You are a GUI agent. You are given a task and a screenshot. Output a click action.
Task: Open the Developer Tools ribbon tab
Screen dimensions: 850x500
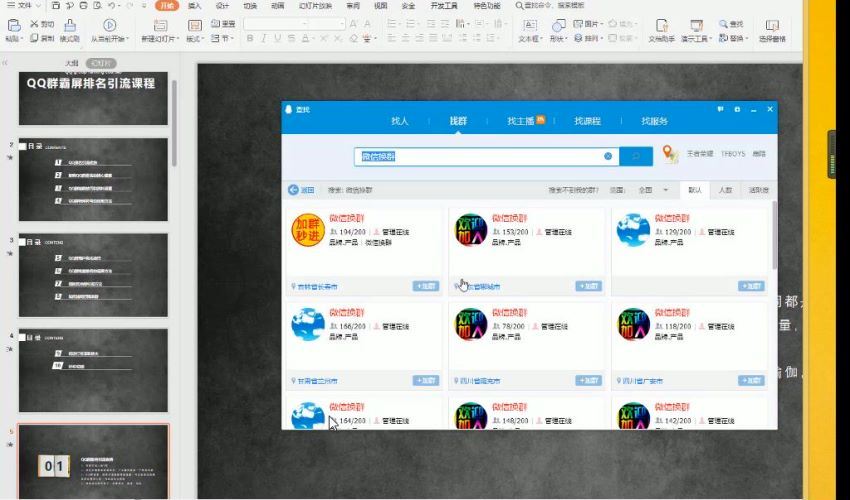[444, 5]
